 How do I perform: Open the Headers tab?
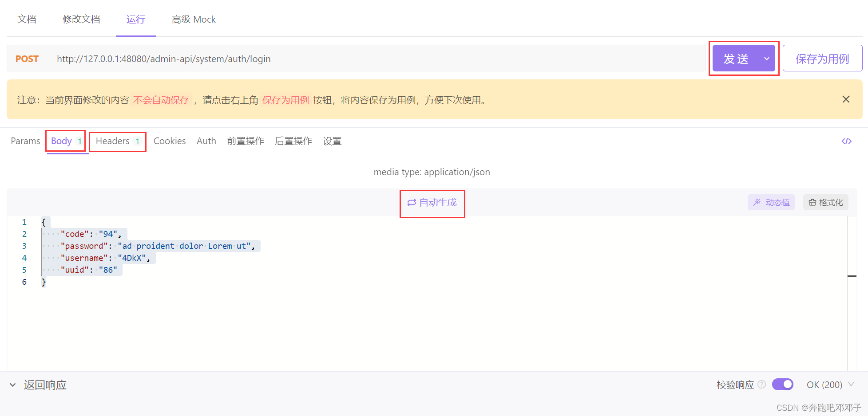(x=118, y=141)
